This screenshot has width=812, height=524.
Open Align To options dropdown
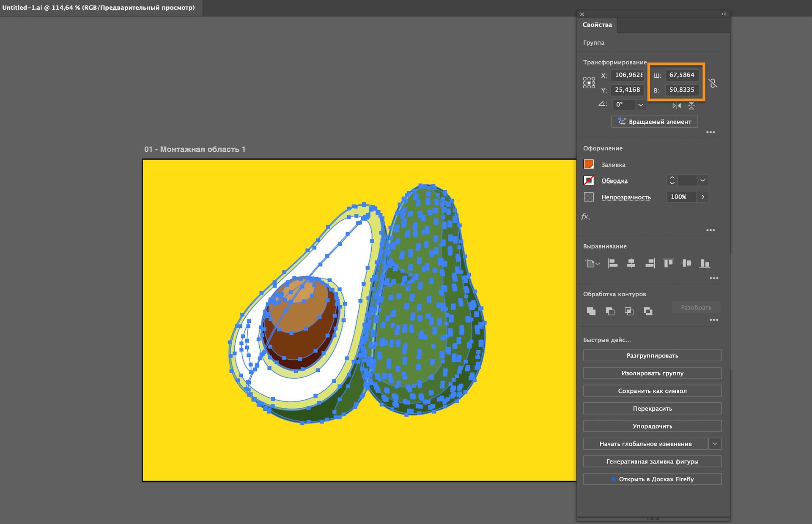coord(592,264)
